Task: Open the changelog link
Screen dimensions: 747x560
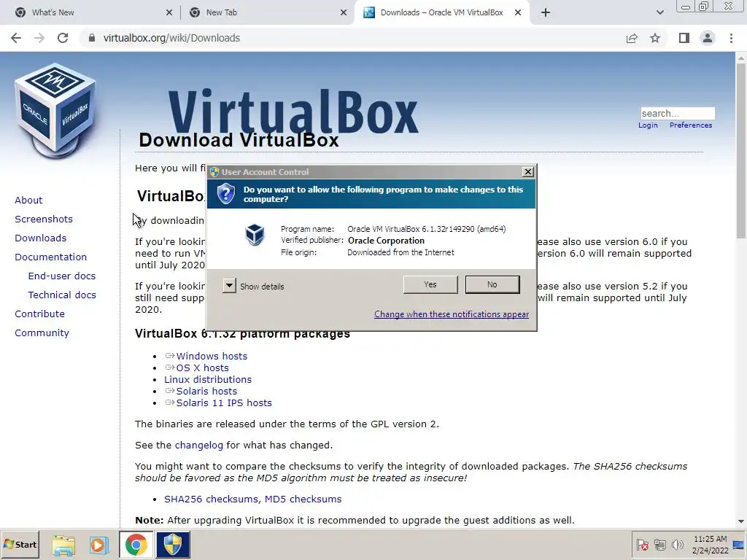Action: (198, 446)
